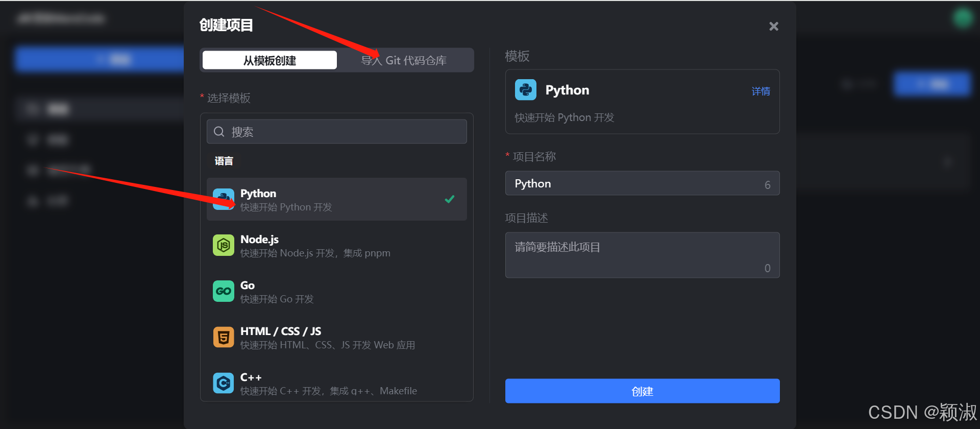Select the Python template icon in list
Image resolution: width=980 pixels, height=429 pixels.
224,199
